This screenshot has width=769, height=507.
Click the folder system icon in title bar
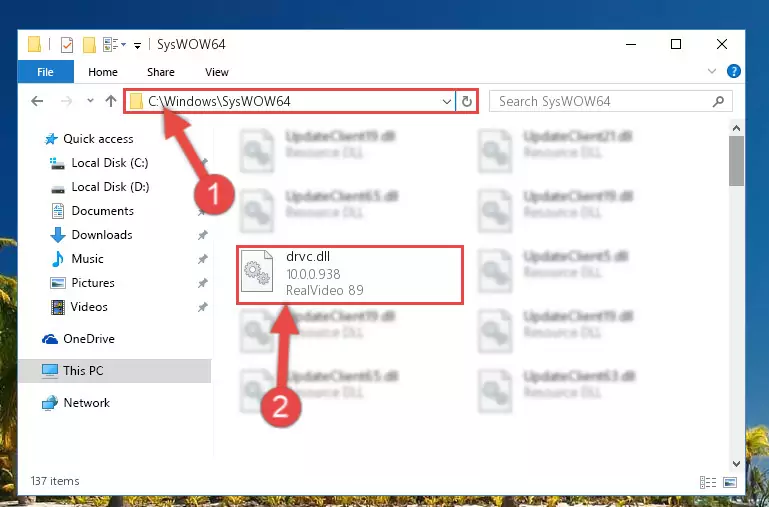click(34, 45)
